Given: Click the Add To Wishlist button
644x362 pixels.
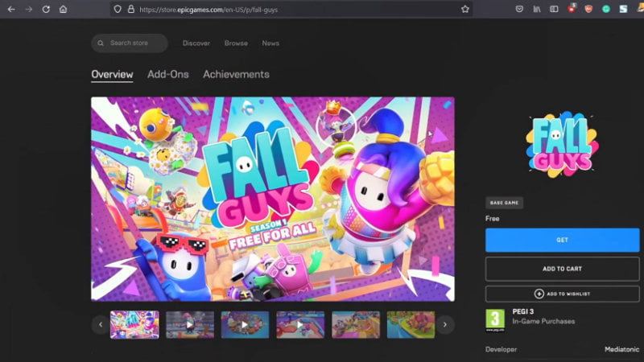Looking at the screenshot, I should 562,294.
